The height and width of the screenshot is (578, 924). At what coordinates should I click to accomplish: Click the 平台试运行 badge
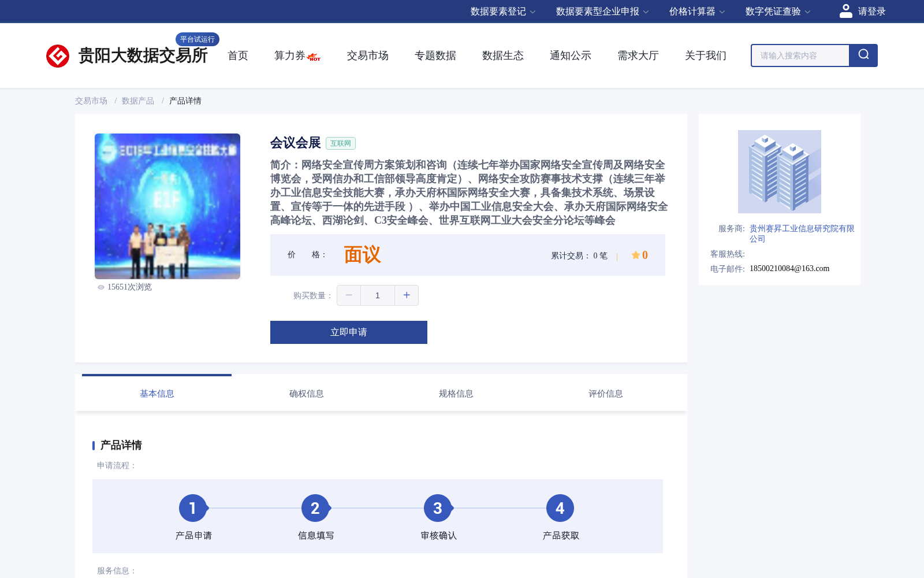[x=198, y=39]
